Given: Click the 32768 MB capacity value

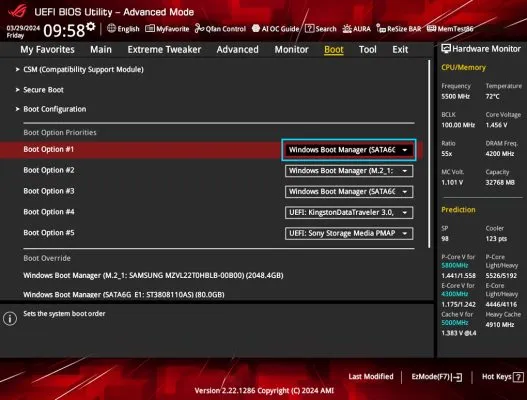Looking at the screenshot, I should tap(500, 183).
